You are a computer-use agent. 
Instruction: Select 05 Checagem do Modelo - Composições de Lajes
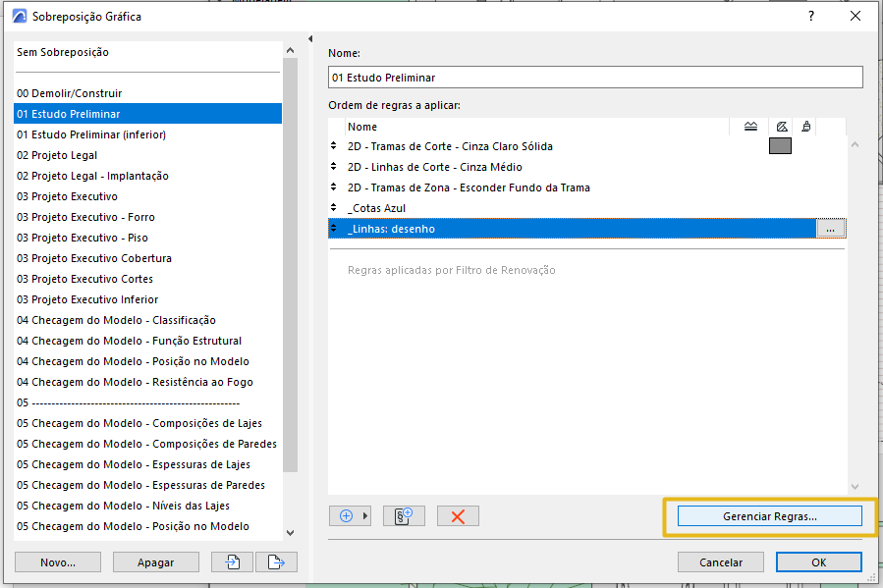coord(147,423)
